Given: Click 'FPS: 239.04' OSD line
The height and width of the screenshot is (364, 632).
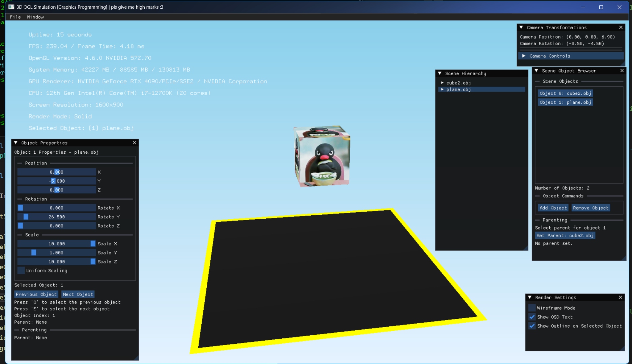Looking at the screenshot, I should click(86, 46).
